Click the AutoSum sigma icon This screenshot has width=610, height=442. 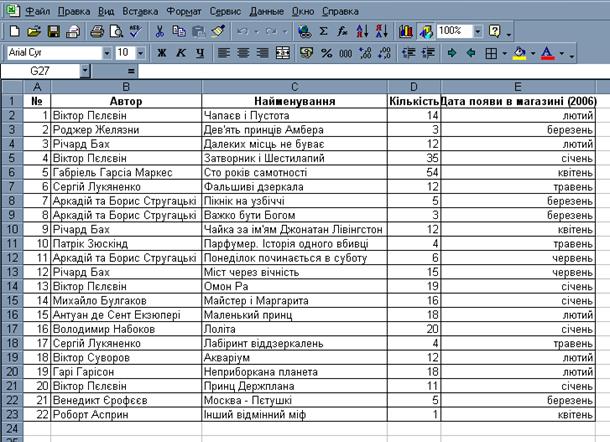323,31
